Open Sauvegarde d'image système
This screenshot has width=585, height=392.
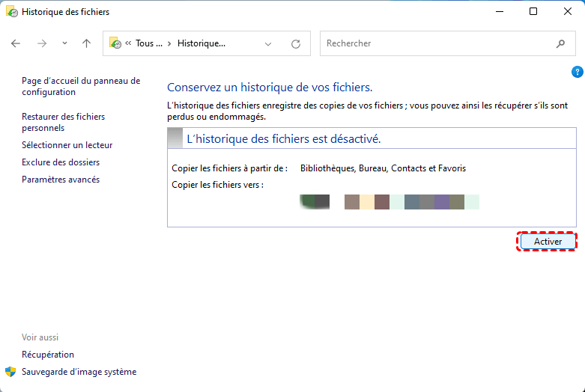click(79, 372)
